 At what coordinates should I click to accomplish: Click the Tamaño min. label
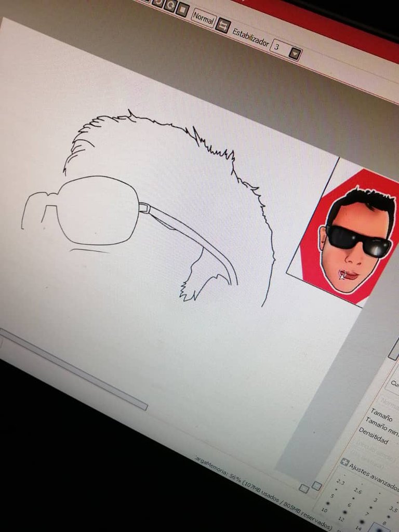[382, 427]
